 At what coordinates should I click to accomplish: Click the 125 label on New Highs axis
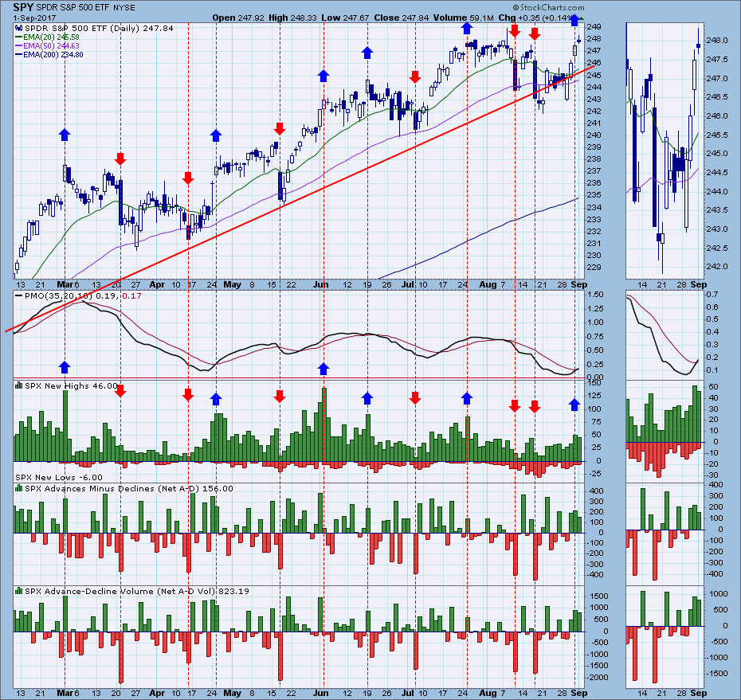pos(594,396)
